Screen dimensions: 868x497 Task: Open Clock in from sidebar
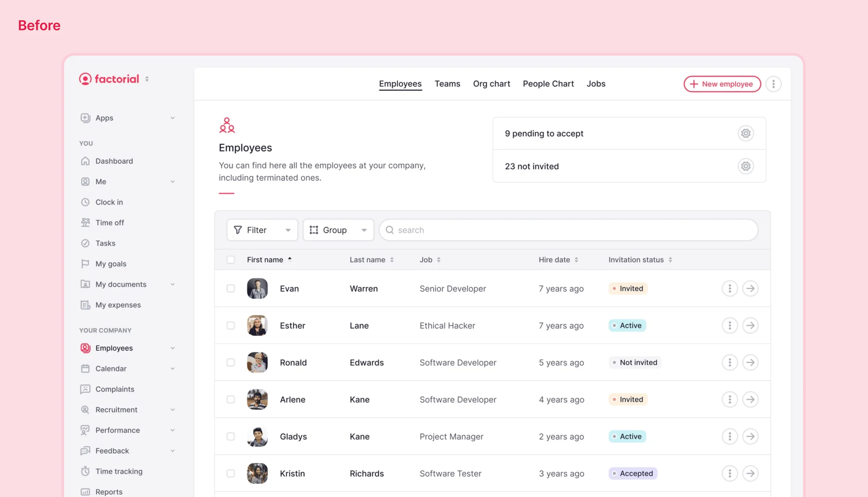[109, 202]
